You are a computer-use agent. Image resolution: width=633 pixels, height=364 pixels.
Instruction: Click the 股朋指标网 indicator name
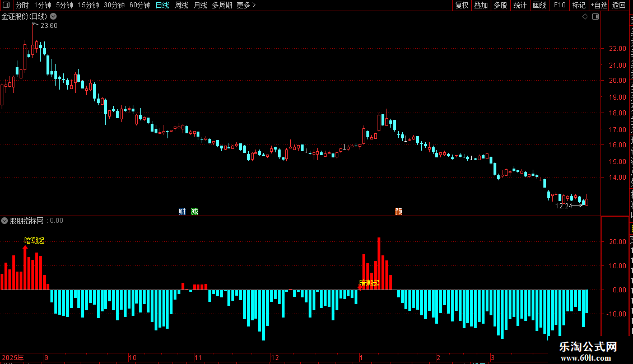(x=27, y=221)
